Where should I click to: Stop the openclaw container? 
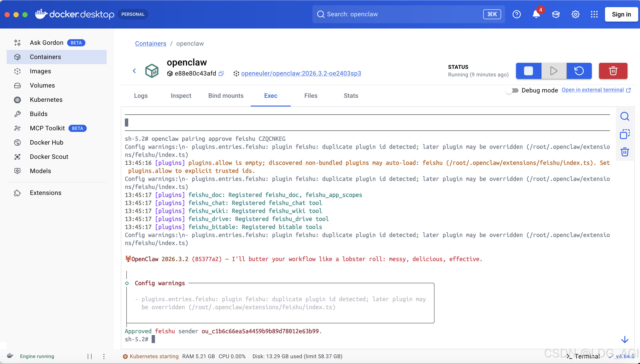pos(528,71)
